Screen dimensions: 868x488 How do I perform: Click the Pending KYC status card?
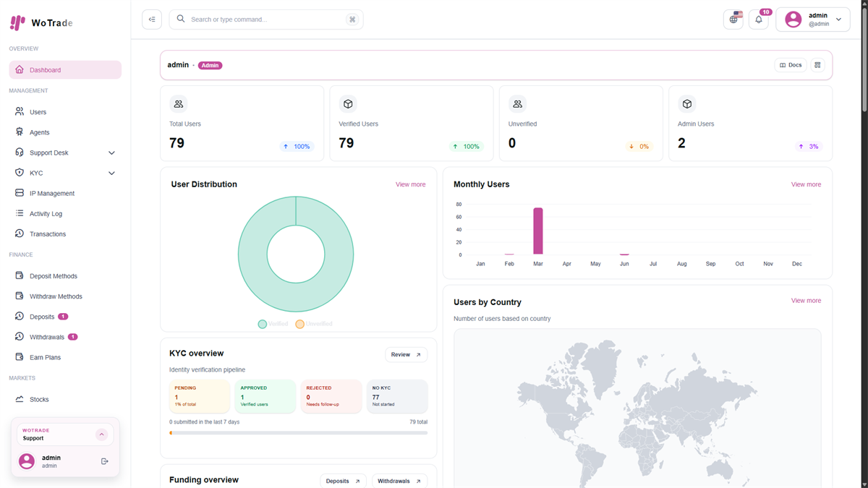[x=200, y=396]
